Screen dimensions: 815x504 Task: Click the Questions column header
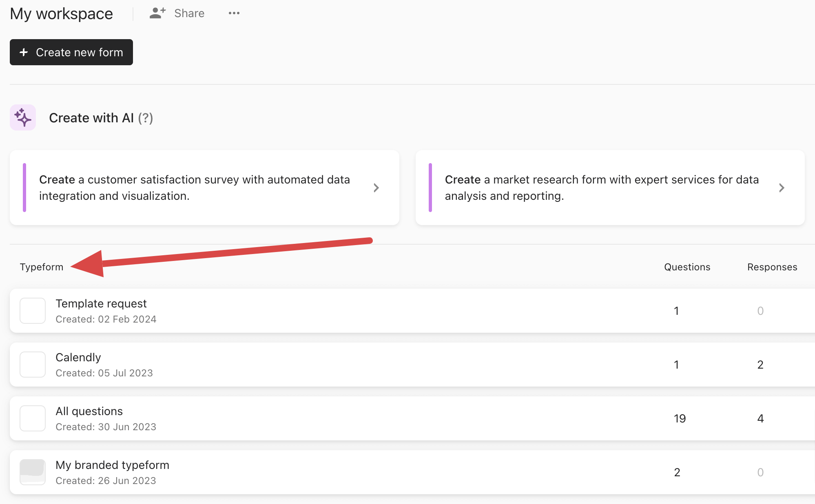[x=687, y=267]
